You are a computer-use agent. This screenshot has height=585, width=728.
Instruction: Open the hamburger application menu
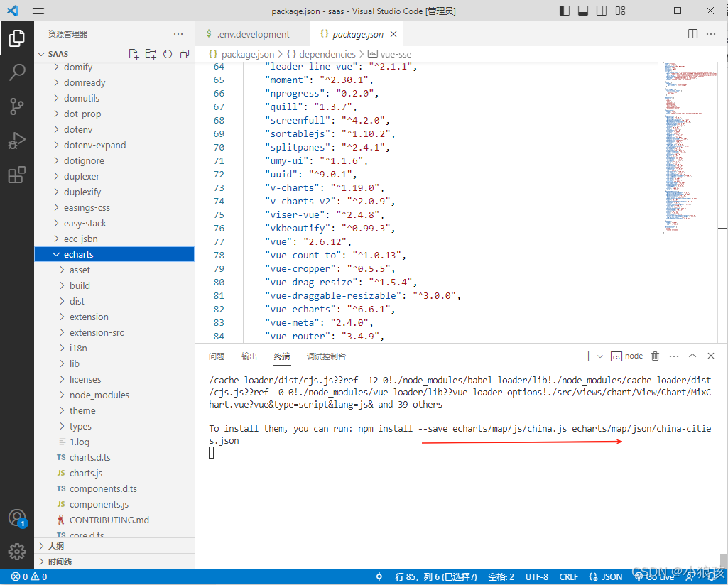(38, 11)
